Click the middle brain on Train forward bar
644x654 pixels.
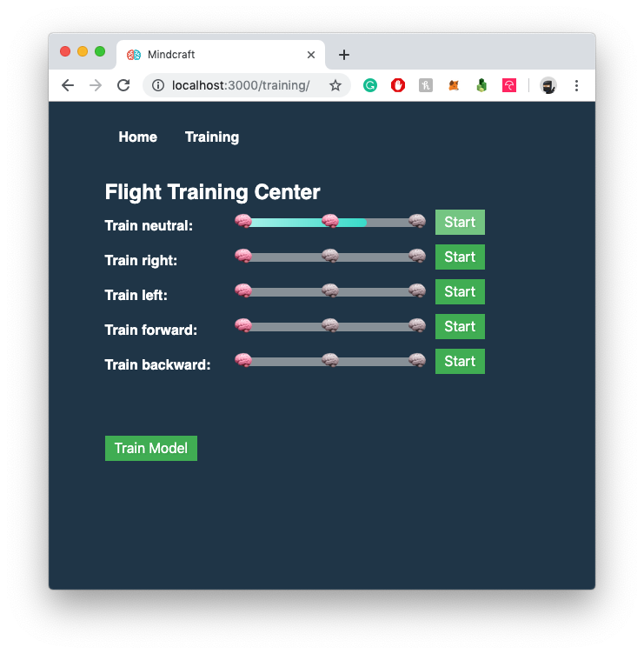tap(330, 325)
